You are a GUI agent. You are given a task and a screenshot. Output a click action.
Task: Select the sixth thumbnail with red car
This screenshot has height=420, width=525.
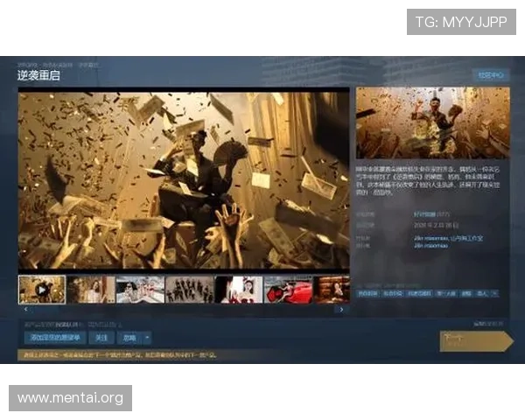tap(288, 290)
